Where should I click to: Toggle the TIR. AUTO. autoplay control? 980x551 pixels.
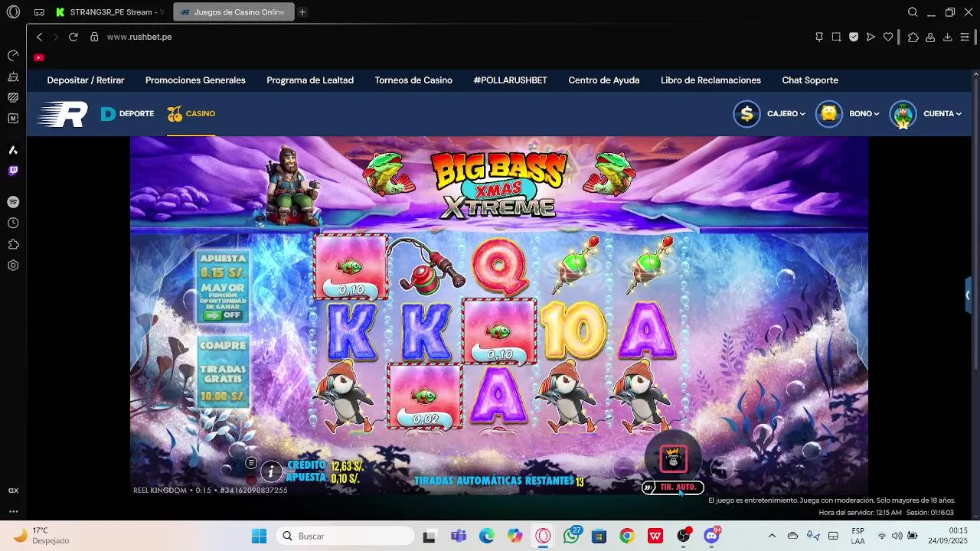coord(673,487)
